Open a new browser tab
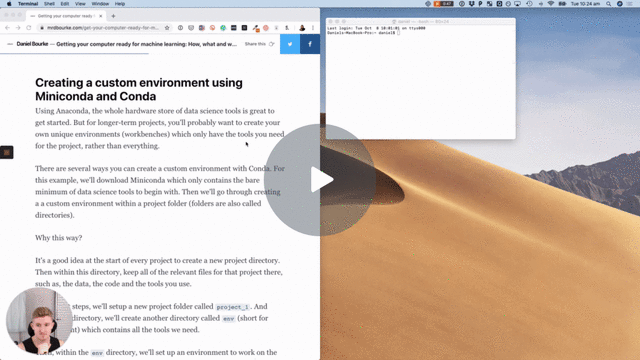 [x=113, y=16]
